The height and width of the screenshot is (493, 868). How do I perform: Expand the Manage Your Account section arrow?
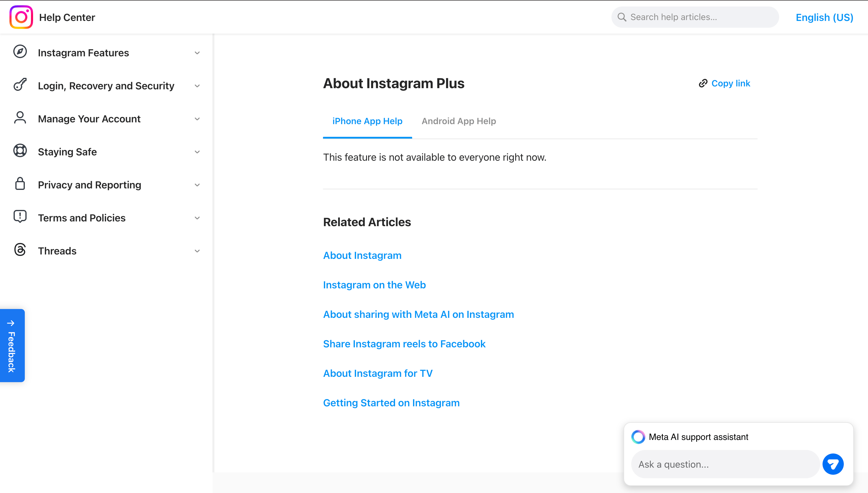point(197,119)
